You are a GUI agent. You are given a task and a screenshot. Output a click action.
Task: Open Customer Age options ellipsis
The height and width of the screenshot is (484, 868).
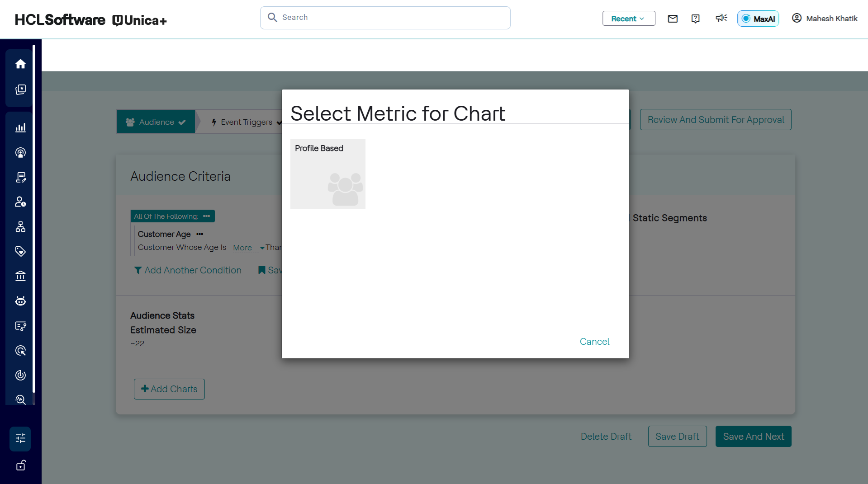click(x=200, y=234)
